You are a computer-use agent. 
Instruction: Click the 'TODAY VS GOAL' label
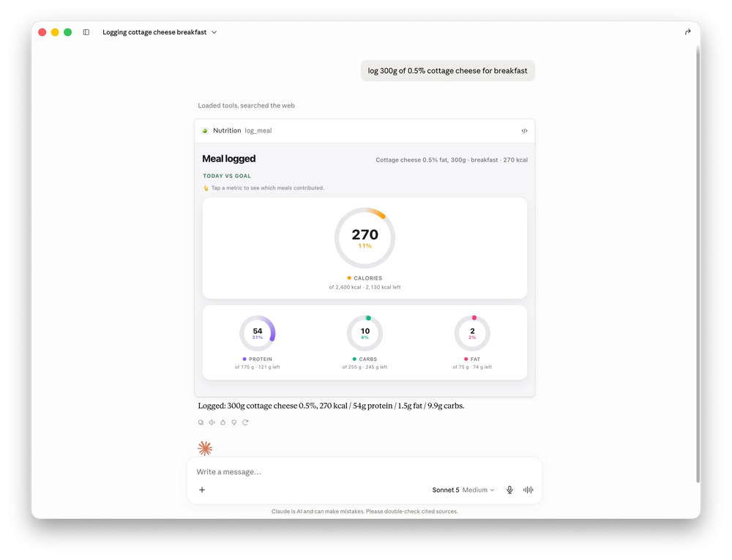point(227,176)
